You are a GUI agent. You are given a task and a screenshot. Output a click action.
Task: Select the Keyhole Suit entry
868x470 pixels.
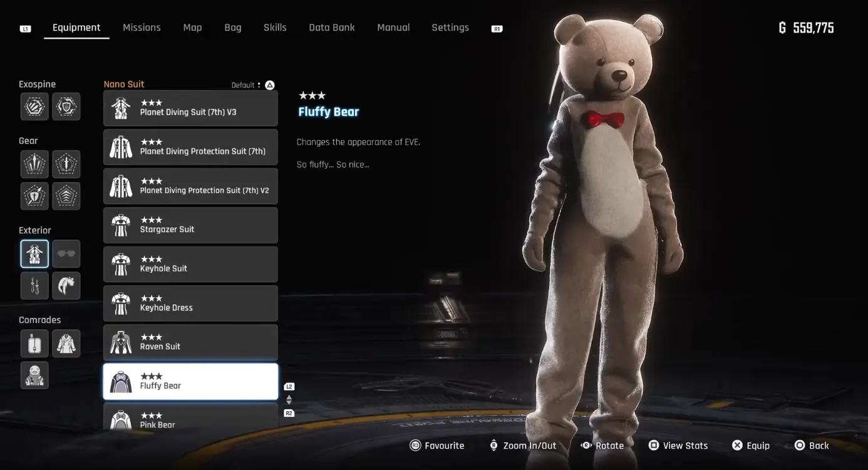coord(190,265)
